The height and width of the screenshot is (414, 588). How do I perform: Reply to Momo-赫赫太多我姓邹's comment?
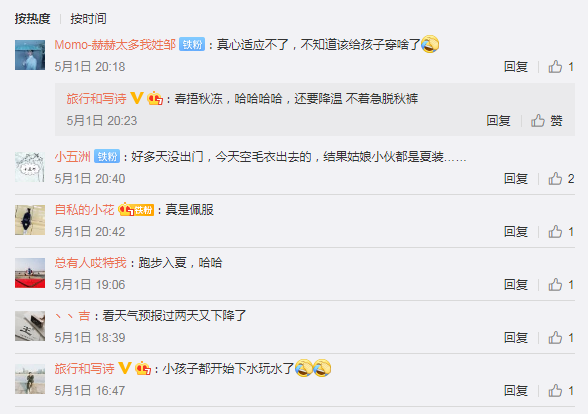point(516,67)
